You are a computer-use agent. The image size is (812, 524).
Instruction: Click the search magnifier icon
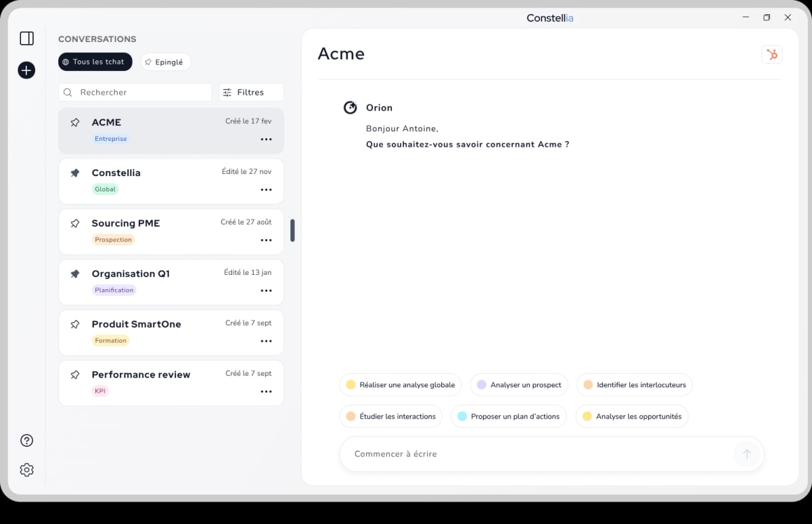(x=68, y=93)
